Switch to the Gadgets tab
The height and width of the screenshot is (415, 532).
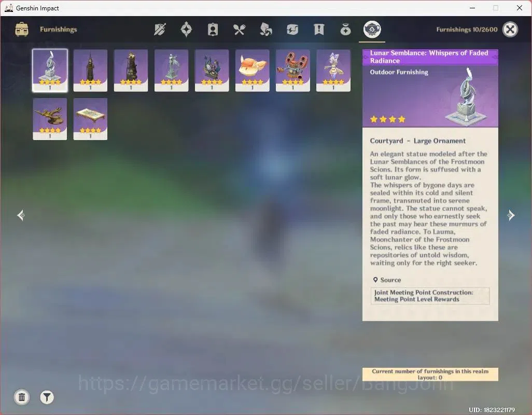coord(292,30)
